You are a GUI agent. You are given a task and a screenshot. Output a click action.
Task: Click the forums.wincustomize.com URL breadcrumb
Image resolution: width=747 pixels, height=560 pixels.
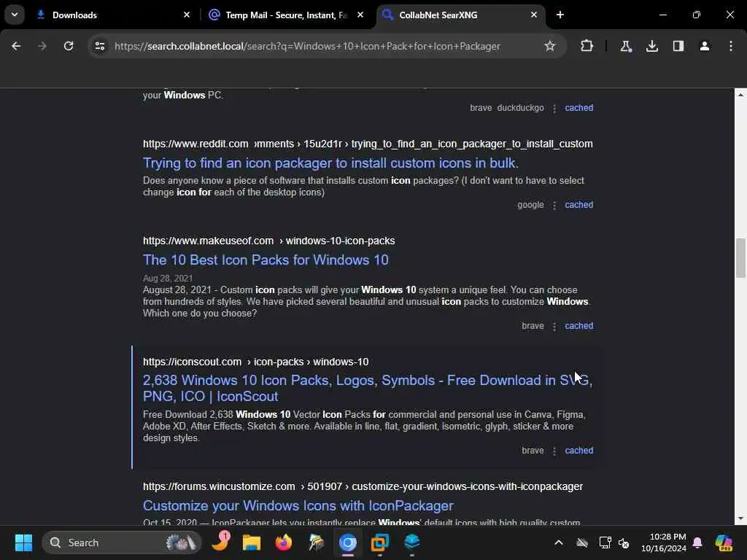coord(363,486)
